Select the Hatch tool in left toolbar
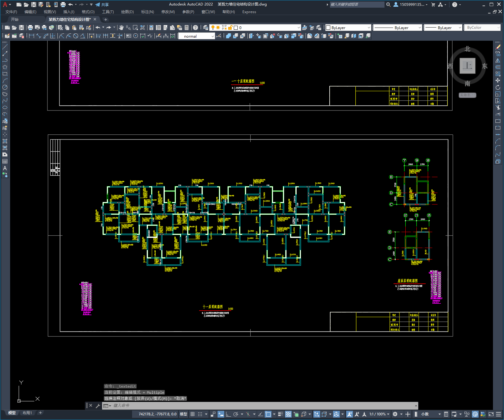Screen dimensions: 504x420 click(5, 141)
